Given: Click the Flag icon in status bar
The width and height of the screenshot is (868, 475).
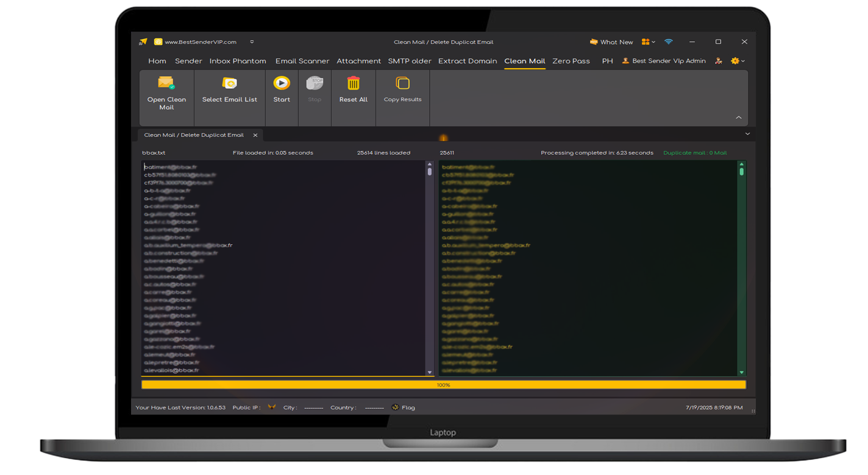Looking at the screenshot, I should [x=395, y=407].
